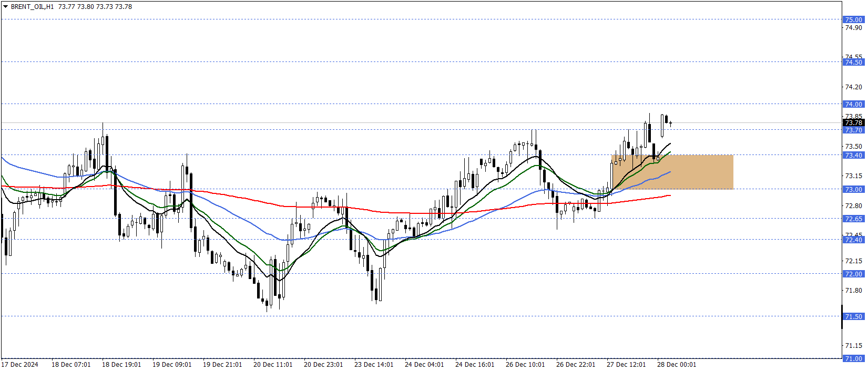Select the 74.50 price level label
The height and width of the screenshot is (371, 868).
coord(853,62)
